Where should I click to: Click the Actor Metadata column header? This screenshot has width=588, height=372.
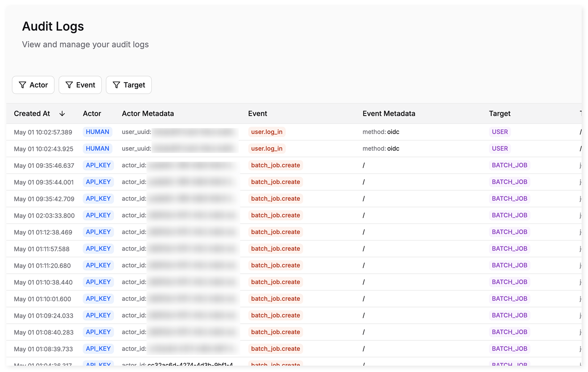point(148,113)
